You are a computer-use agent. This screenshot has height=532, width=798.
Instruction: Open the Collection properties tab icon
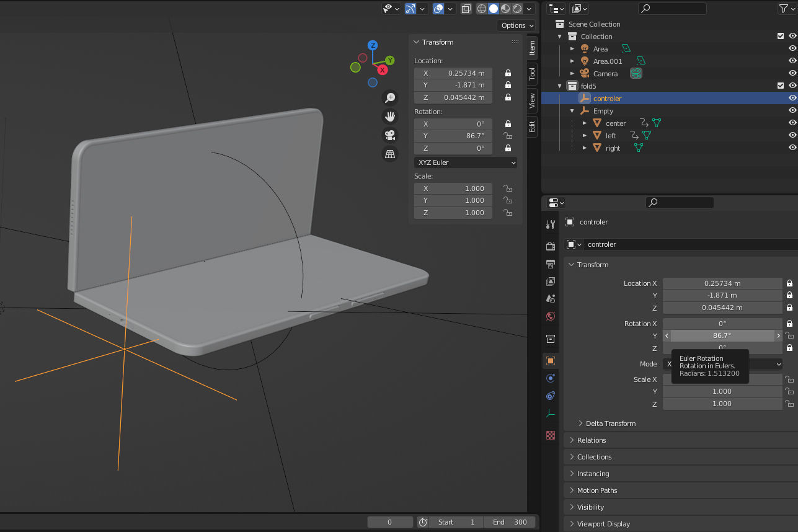pos(550,339)
